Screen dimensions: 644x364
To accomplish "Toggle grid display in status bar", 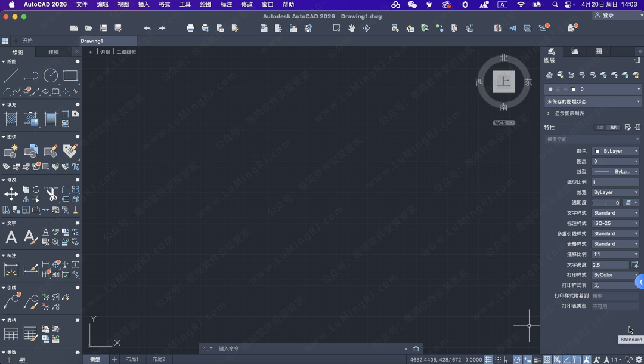I will click(x=488, y=360).
